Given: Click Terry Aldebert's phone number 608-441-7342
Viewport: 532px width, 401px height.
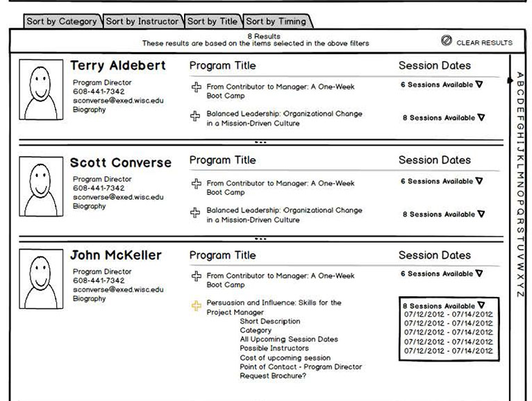Looking at the screenshot, I should point(99,92).
